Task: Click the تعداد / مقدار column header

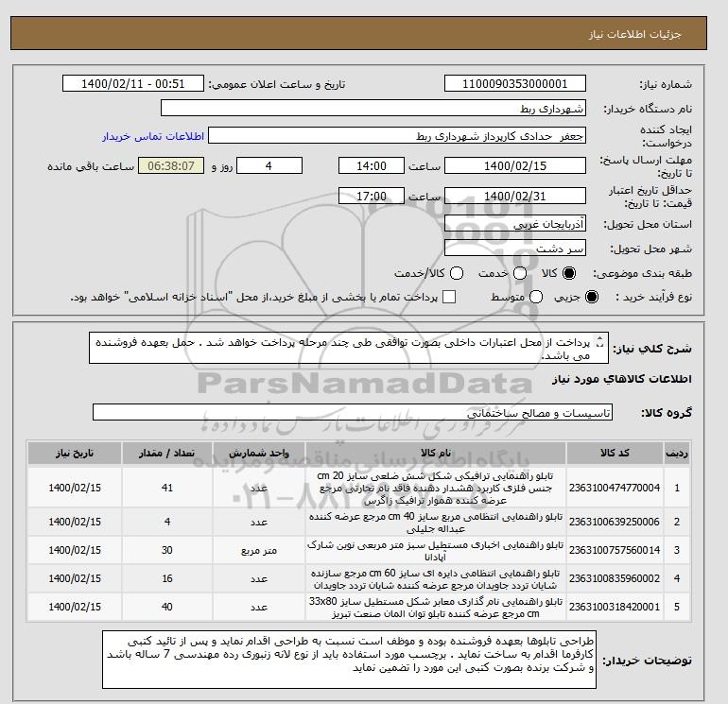Action: pyautogui.click(x=167, y=453)
